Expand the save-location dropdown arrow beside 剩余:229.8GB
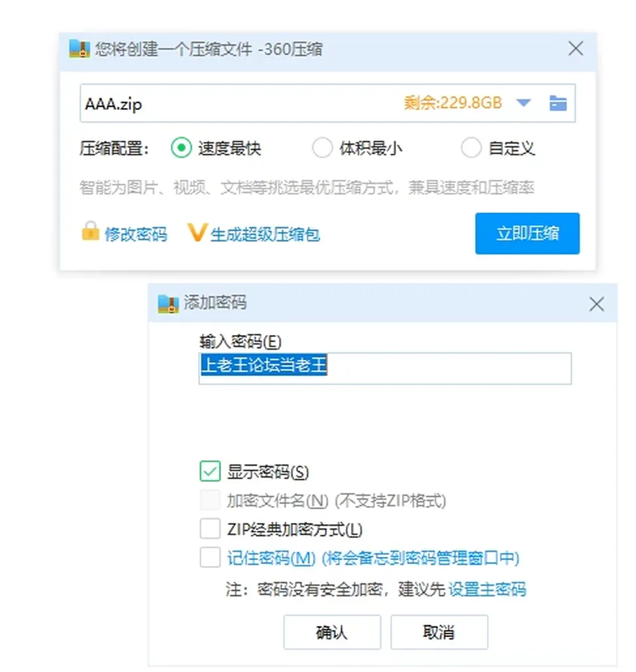Image resolution: width=636 pixels, height=672 pixels. pyautogui.click(x=523, y=103)
